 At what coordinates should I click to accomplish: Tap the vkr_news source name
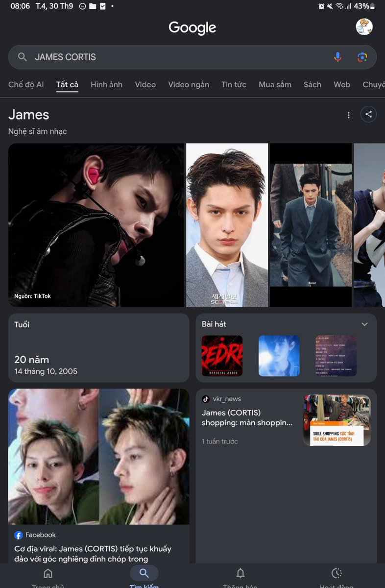[x=227, y=399]
